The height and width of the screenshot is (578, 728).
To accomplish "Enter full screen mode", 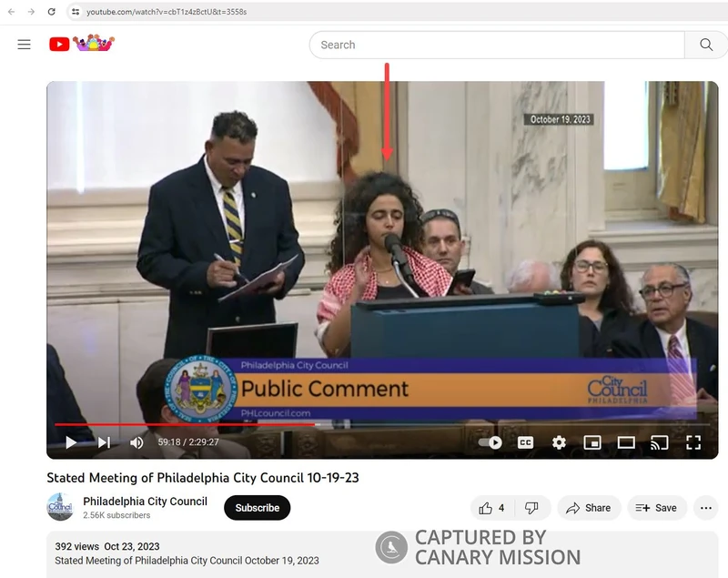I will coord(693,442).
